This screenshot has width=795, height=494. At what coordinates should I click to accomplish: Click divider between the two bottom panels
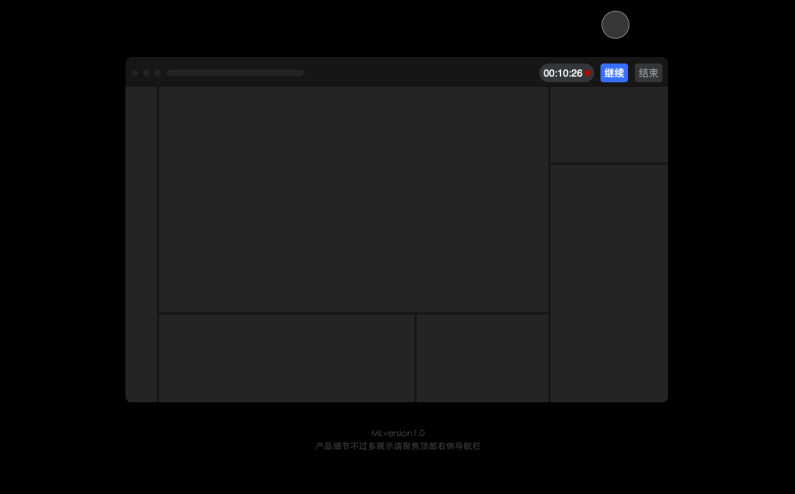click(x=415, y=358)
